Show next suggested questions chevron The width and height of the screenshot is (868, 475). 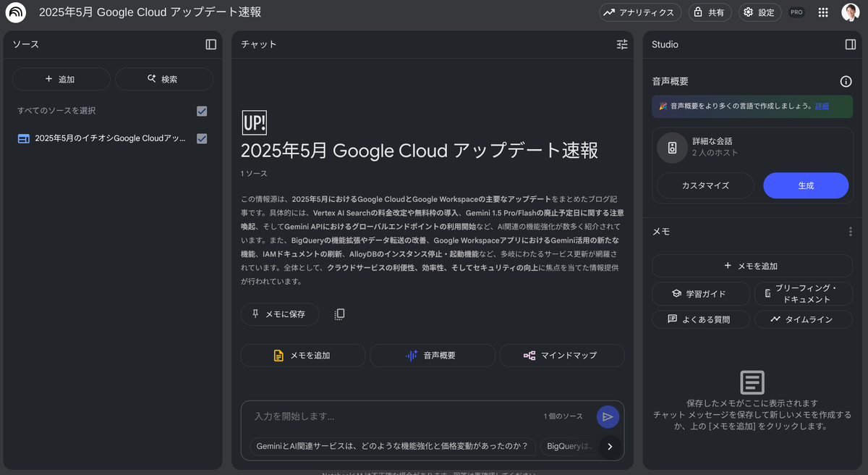pyautogui.click(x=610, y=446)
